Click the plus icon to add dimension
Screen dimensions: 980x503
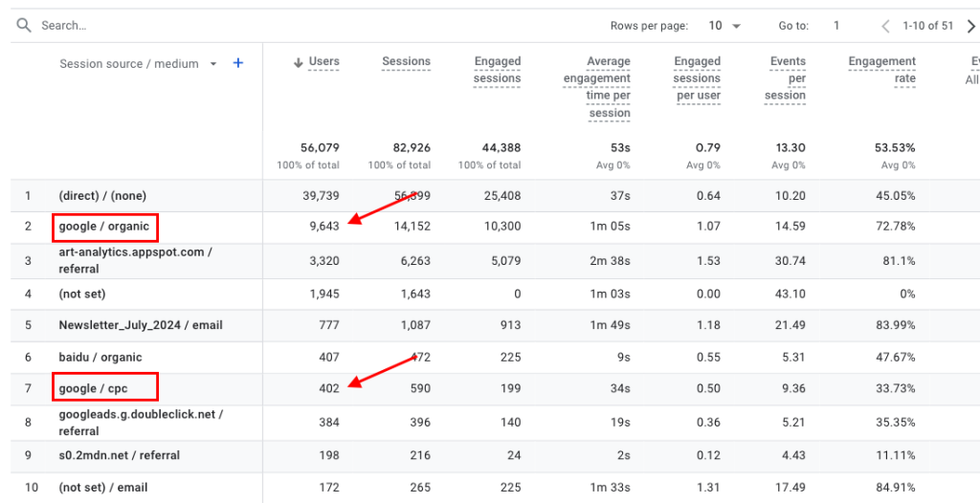(238, 63)
